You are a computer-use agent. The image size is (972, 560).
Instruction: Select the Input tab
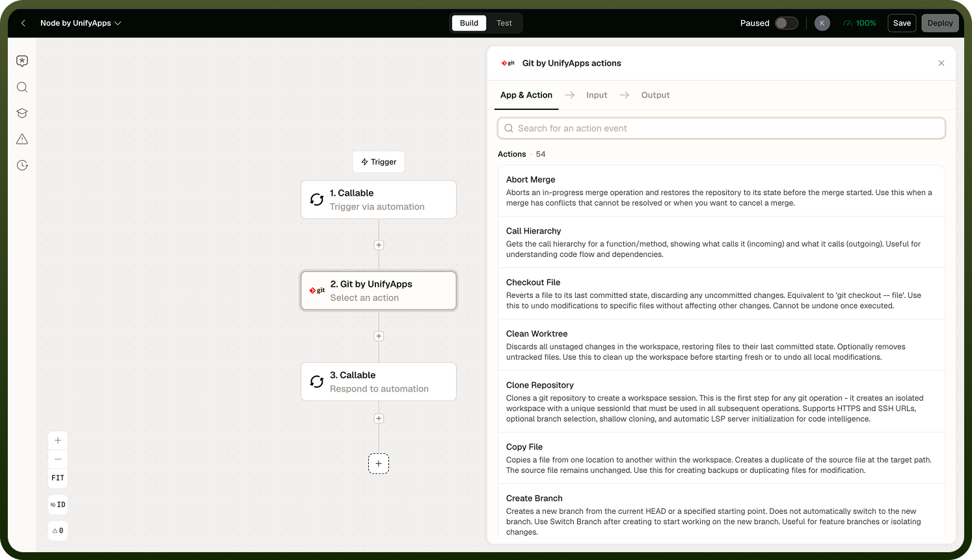coord(597,95)
